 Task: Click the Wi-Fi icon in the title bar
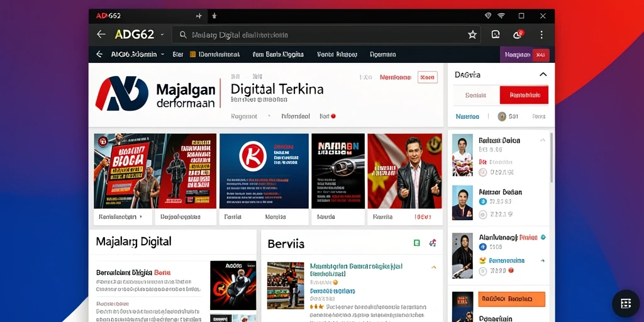(x=501, y=16)
